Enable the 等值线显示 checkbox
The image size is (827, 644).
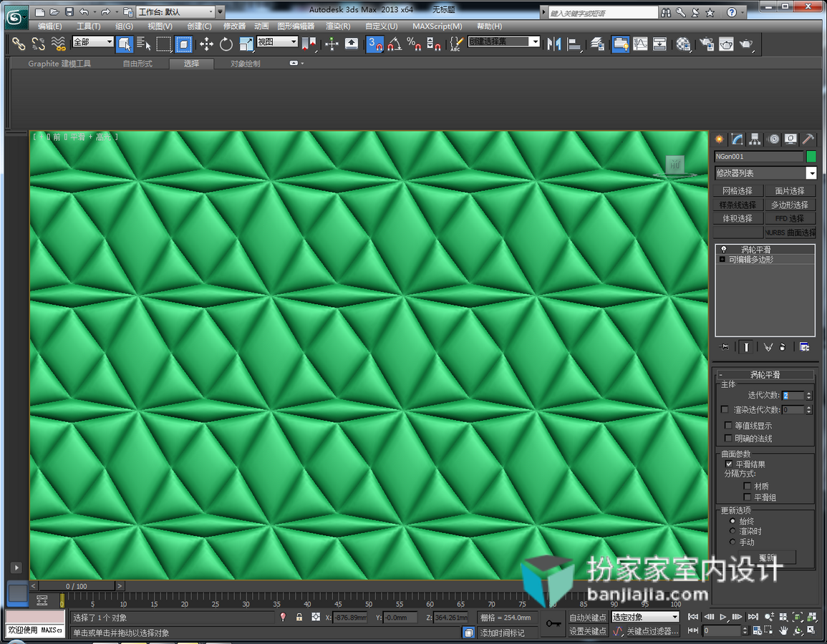click(728, 425)
